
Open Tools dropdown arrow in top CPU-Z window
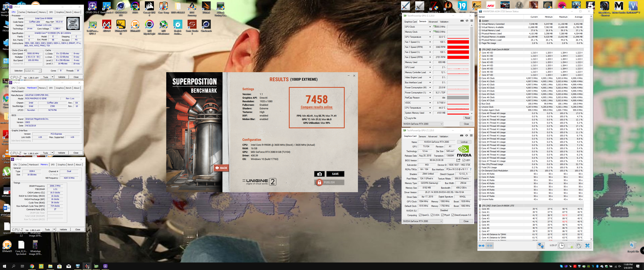pyautogui.click(x=52, y=77)
